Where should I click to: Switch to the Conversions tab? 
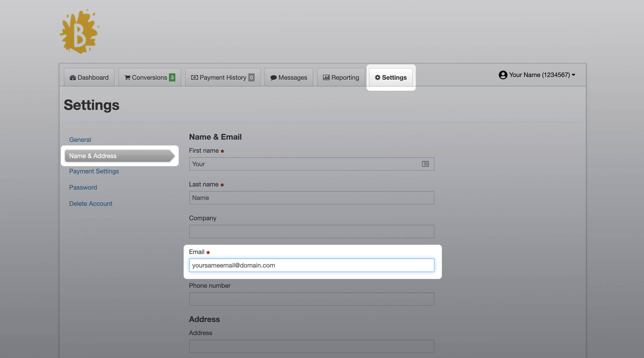(150, 77)
